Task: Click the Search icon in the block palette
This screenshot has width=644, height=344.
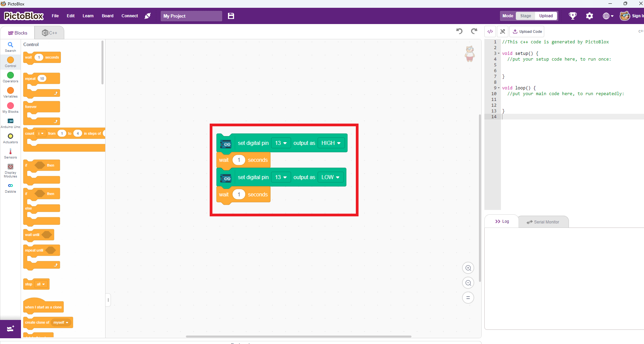Action: [10, 46]
